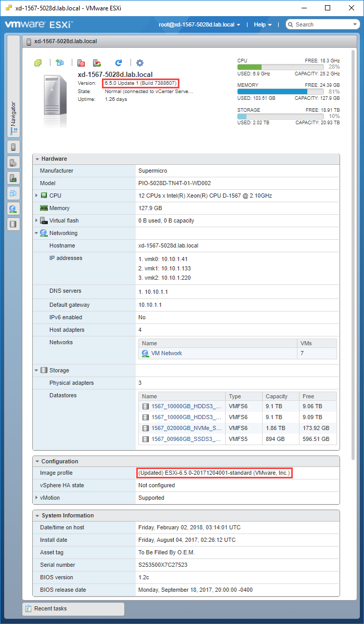Open the Manage icon in the Navigator sidebar

point(14,162)
